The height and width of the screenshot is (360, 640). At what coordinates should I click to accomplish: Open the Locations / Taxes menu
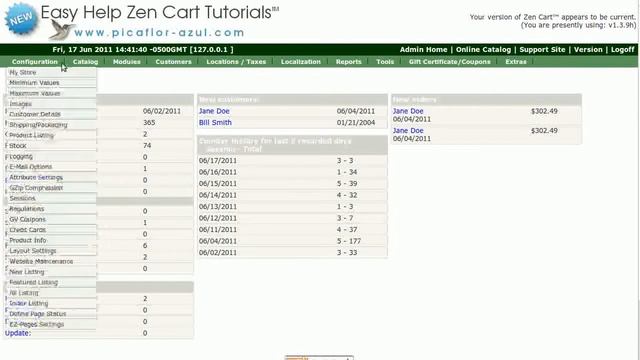(236, 62)
